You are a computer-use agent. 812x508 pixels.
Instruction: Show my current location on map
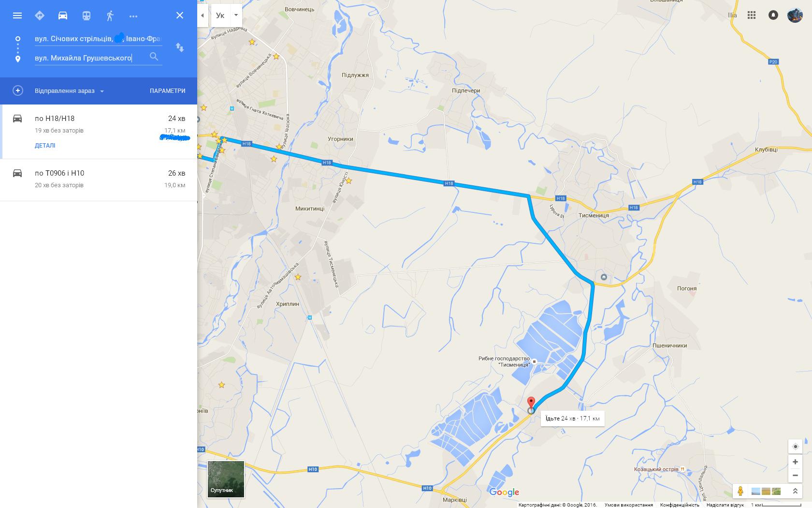(x=795, y=447)
